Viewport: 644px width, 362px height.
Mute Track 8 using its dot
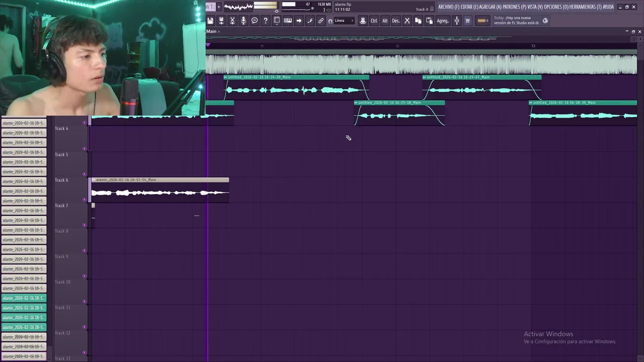pos(84,250)
